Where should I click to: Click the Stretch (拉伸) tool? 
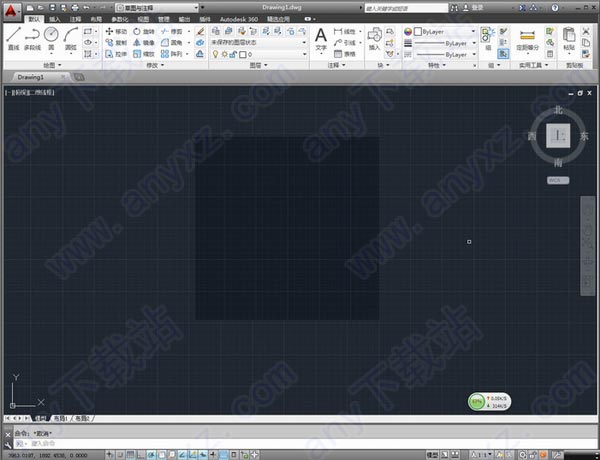tap(116, 54)
